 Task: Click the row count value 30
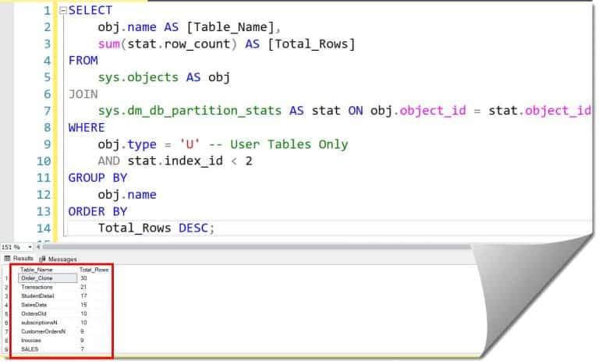click(x=83, y=278)
